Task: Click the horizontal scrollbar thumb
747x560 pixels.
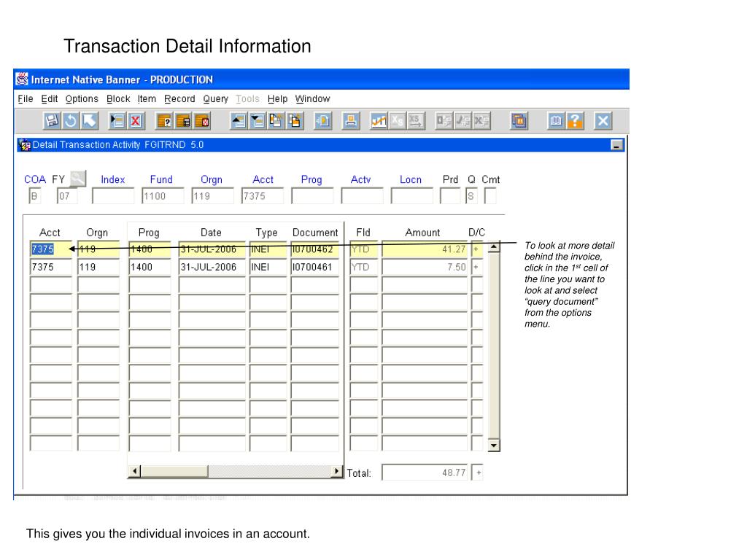Action: 174,472
